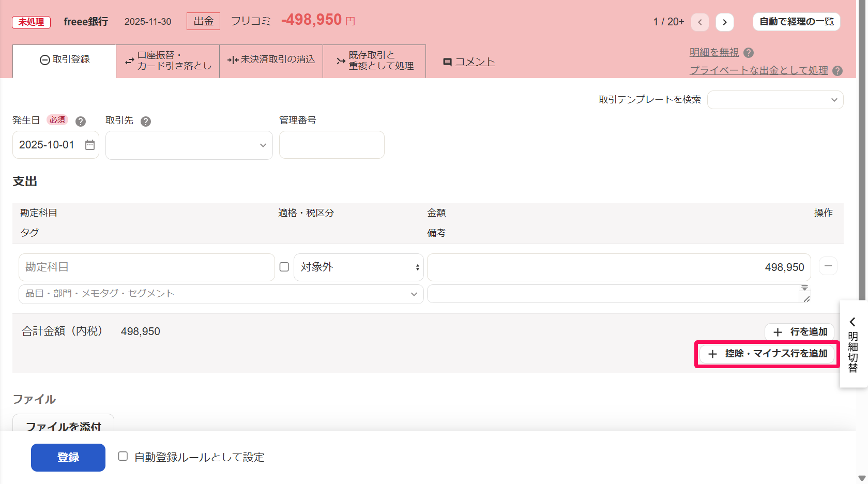Image resolution: width=868 pixels, height=484 pixels.
Task: Collapse side panel with 明細切替 chevron
Action: [x=852, y=322]
